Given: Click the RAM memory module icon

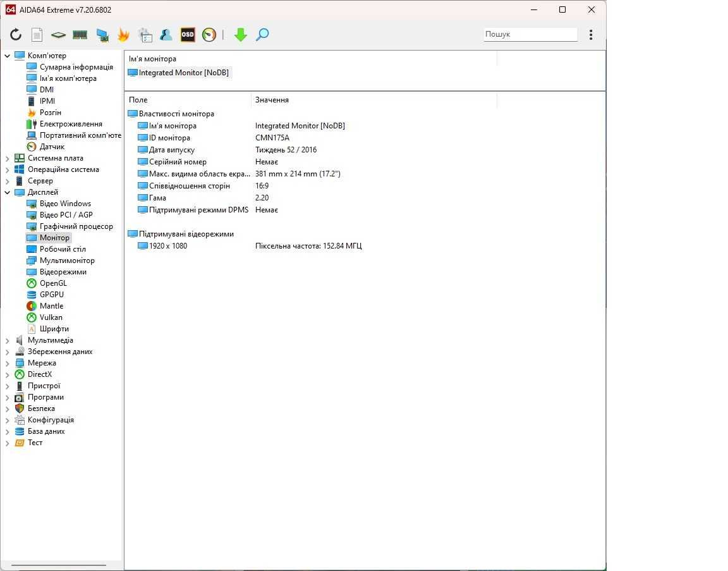Looking at the screenshot, I should pos(80,34).
